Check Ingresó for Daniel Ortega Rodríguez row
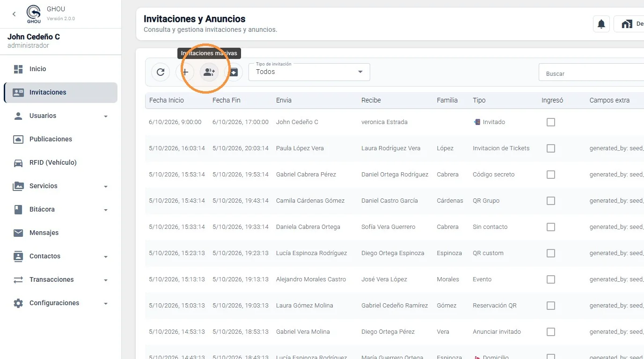 coord(551,175)
